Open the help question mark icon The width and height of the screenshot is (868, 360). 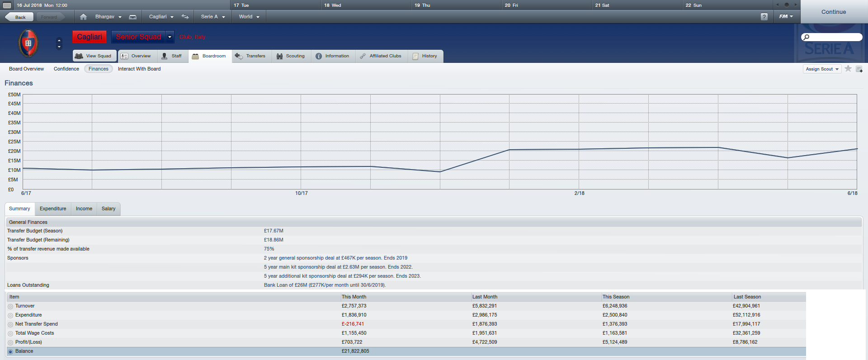(x=764, y=17)
